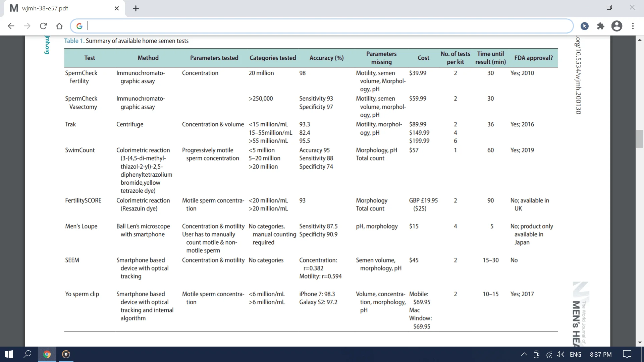Close the wjmh-38-e57.pdf tab

coord(117,8)
